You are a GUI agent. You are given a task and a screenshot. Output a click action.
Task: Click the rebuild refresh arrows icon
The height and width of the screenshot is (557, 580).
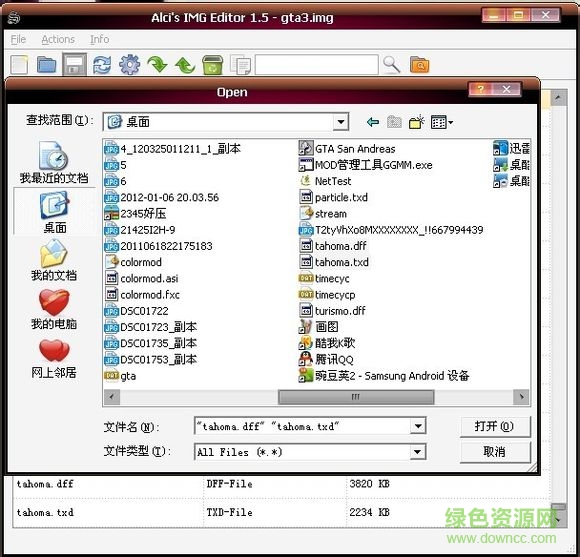pos(102,65)
